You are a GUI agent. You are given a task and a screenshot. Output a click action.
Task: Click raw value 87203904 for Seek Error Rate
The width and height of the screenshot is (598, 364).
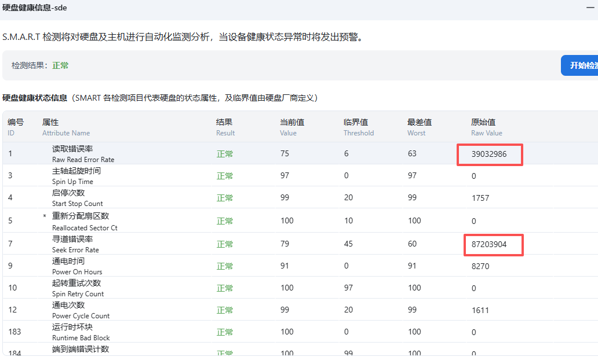pyautogui.click(x=490, y=245)
